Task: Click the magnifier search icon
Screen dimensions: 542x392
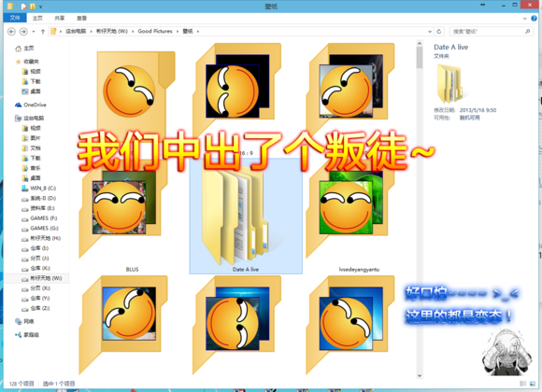Action: [527, 32]
